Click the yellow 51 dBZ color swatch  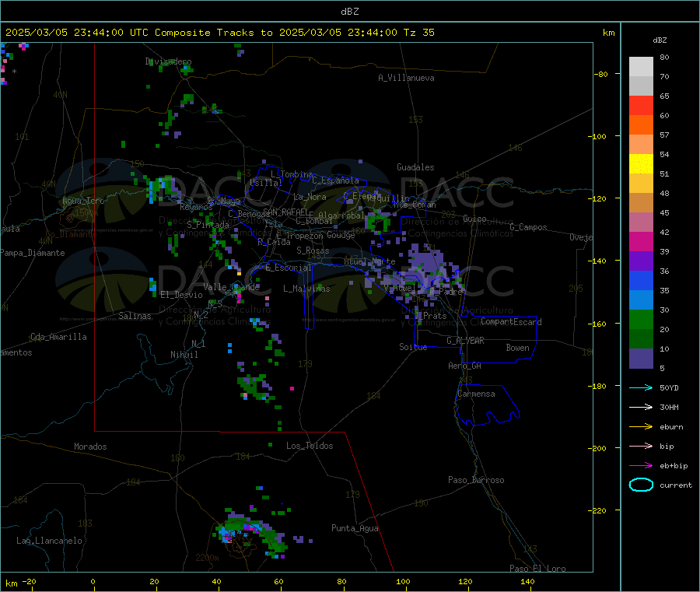pos(641,164)
